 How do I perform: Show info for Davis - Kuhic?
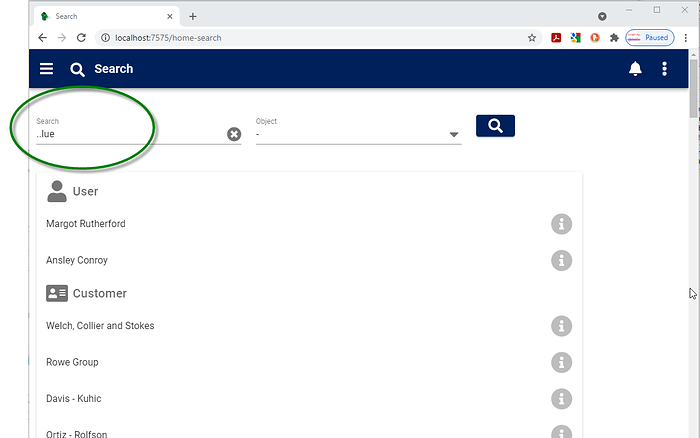tap(562, 399)
